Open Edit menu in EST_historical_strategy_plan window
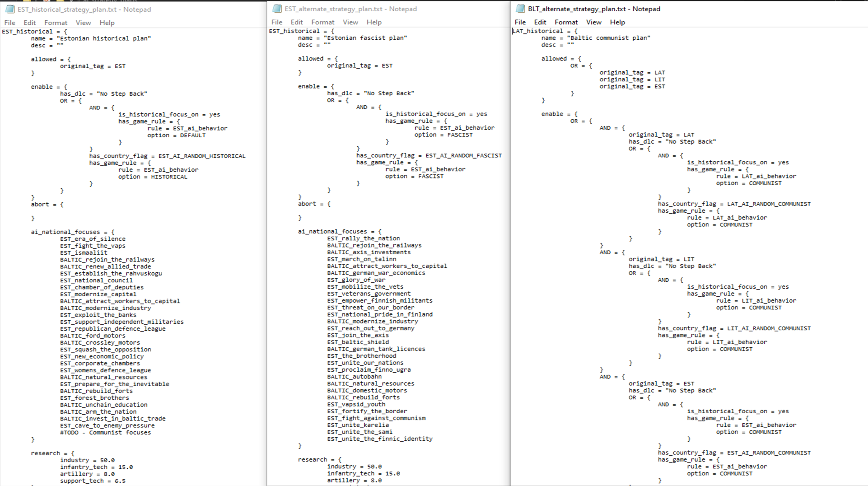868x486 pixels. coord(29,23)
